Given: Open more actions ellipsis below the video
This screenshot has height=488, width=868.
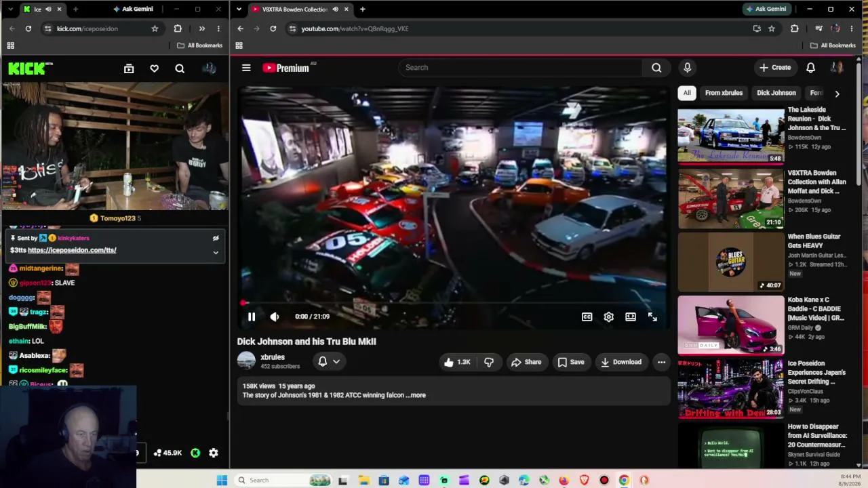Looking at the screenshot, I should (x=661, y=362).
